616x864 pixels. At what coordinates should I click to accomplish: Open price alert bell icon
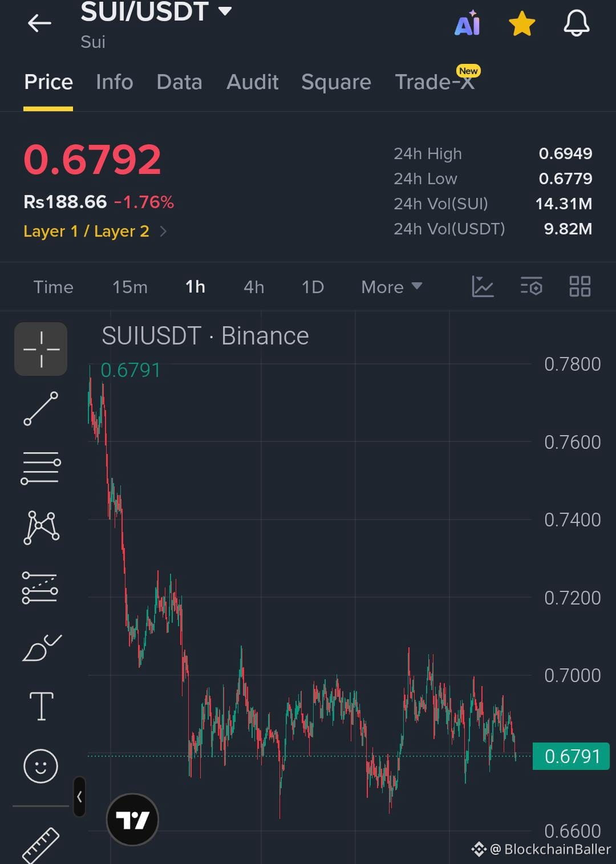[577, 23]
